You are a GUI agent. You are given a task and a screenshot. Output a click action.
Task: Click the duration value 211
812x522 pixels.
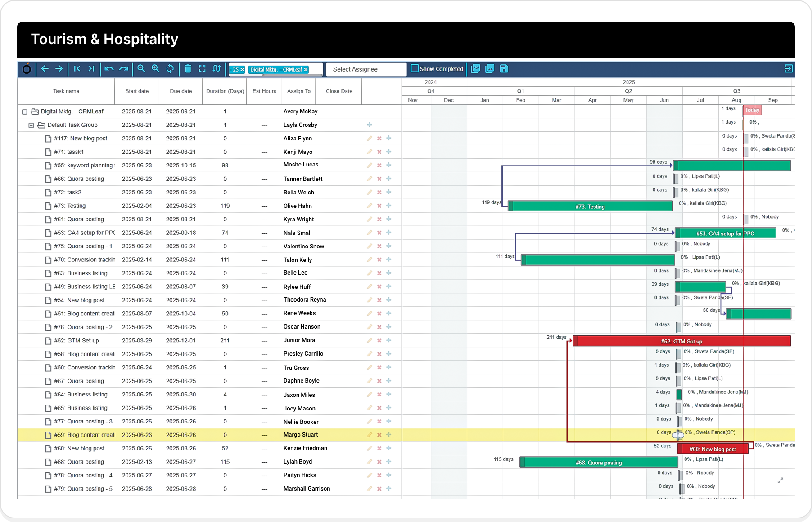[x=225, y=341]
